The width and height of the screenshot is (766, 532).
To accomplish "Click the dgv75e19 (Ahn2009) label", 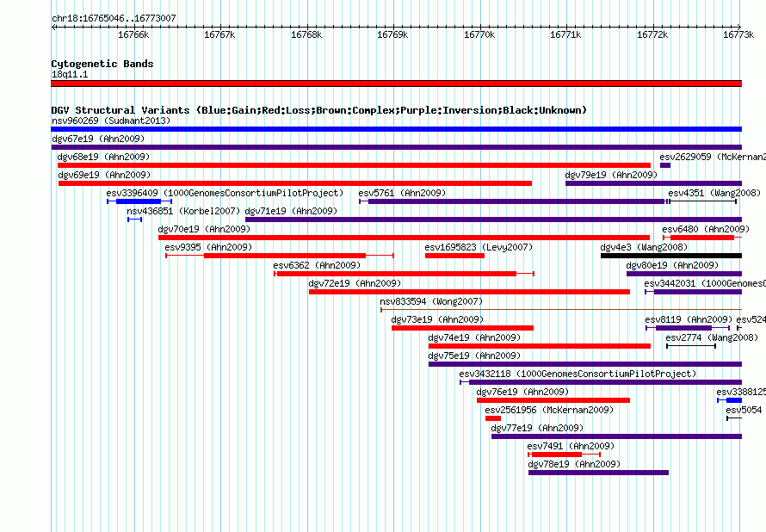I will [474, 356].
